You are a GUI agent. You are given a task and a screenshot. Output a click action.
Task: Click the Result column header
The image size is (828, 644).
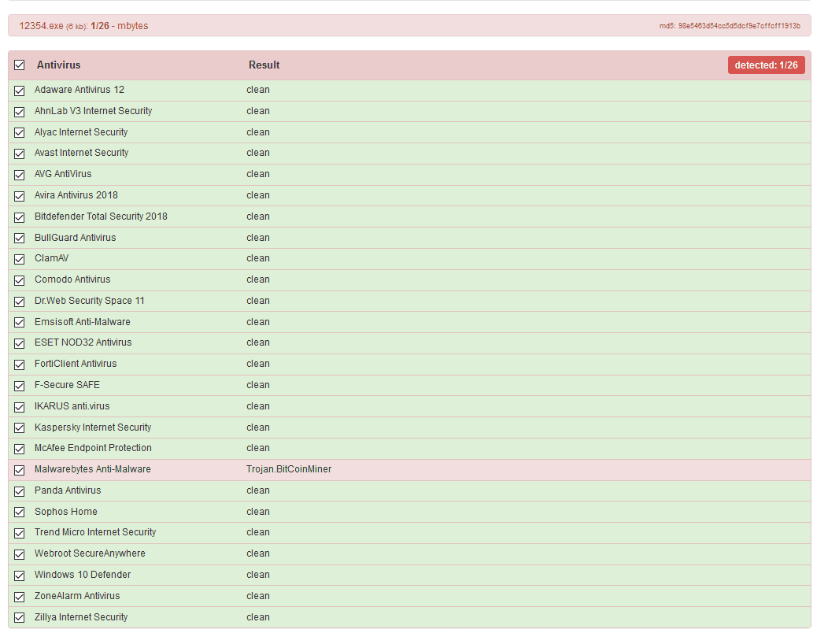coord(264,65)
